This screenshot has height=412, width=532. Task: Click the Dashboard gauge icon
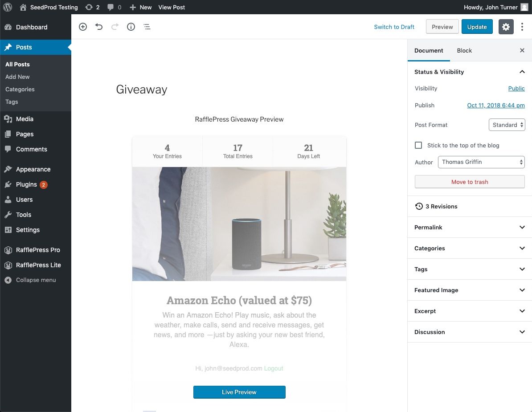(8, 27)
